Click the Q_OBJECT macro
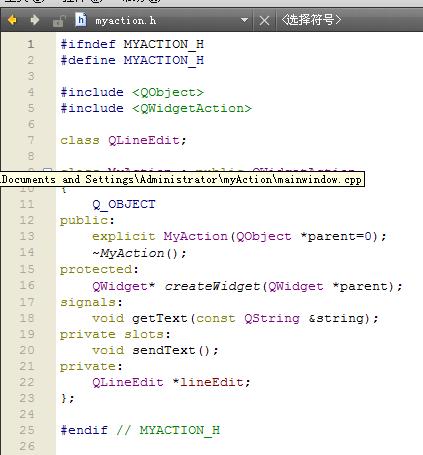This screenshot has width=423, height=455. coord(124,204)
